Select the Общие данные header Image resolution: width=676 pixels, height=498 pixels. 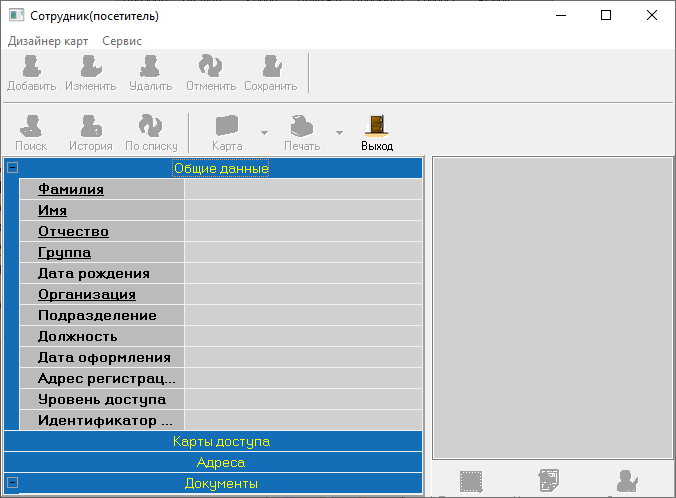click(x=221, y=168)
